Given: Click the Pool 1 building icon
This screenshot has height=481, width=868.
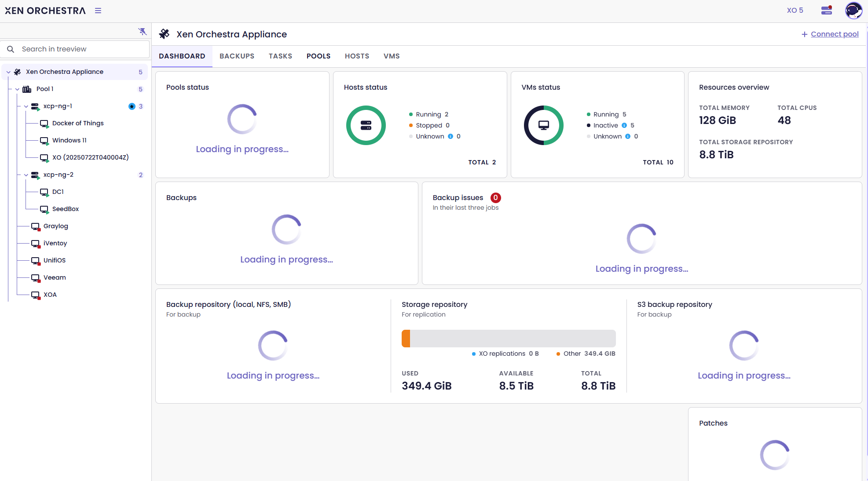Looking at the screenshot, I should (27, 89).
